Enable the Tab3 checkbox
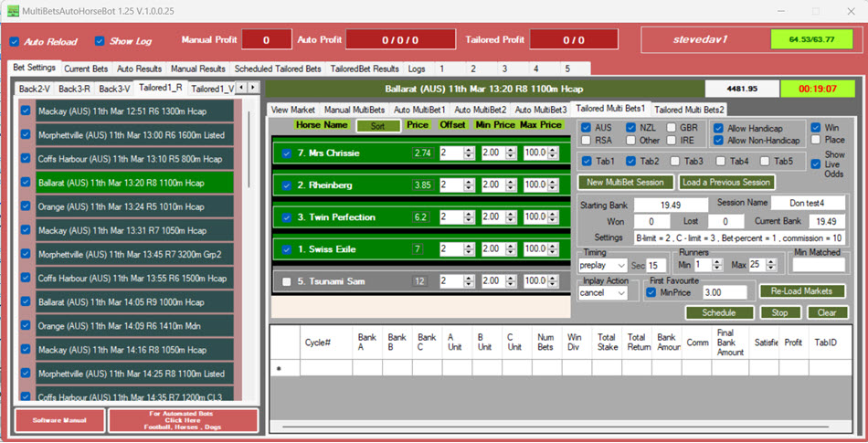This screenshot has width=868, height=443. 675,162
